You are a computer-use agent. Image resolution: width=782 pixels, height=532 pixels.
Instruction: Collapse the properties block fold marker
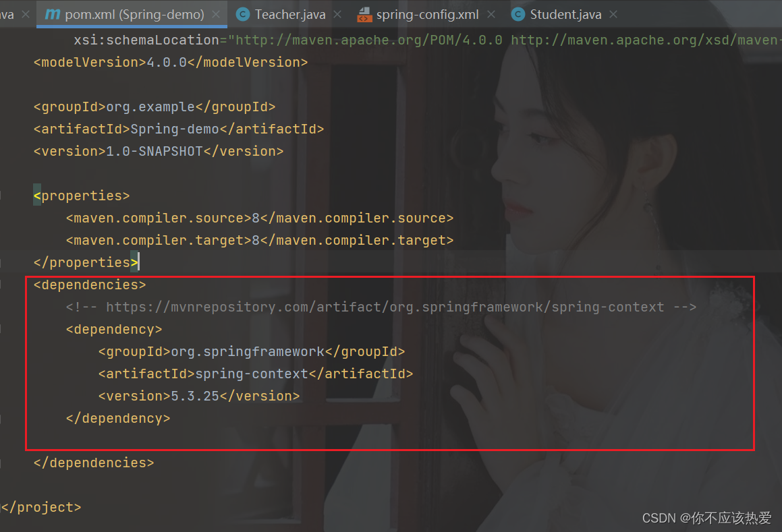tap(1, 196)
